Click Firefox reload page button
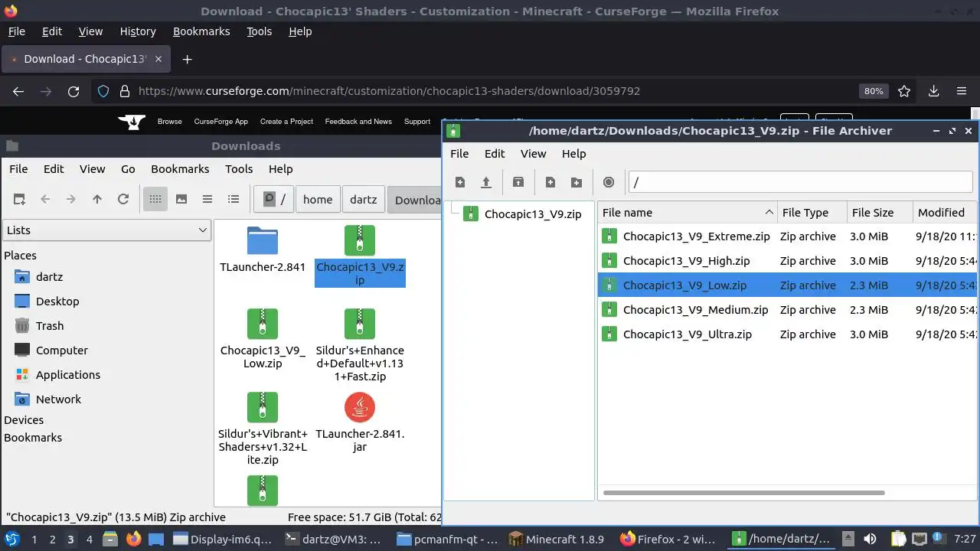This screenshot has width=980, height=551. pyautogui.click(x=73, y=91)
